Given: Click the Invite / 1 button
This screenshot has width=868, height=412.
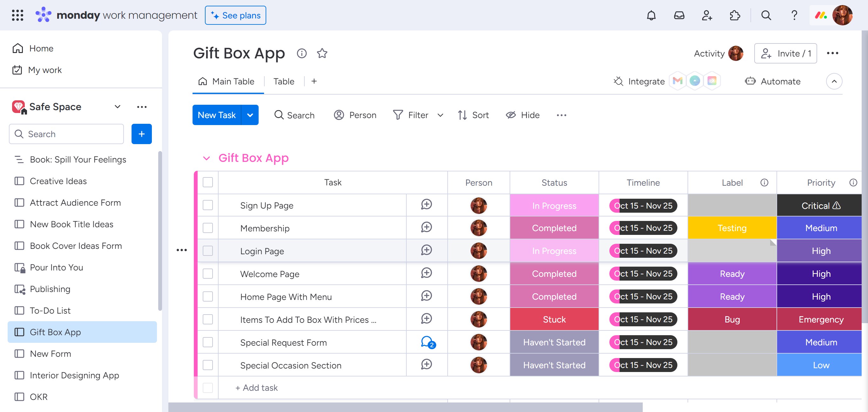Looking at the screenshot, I should (785, 53).
